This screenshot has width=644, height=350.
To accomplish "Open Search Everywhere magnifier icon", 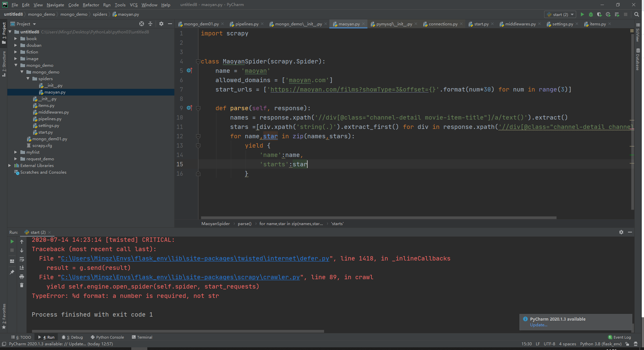I will click(637, 14).
